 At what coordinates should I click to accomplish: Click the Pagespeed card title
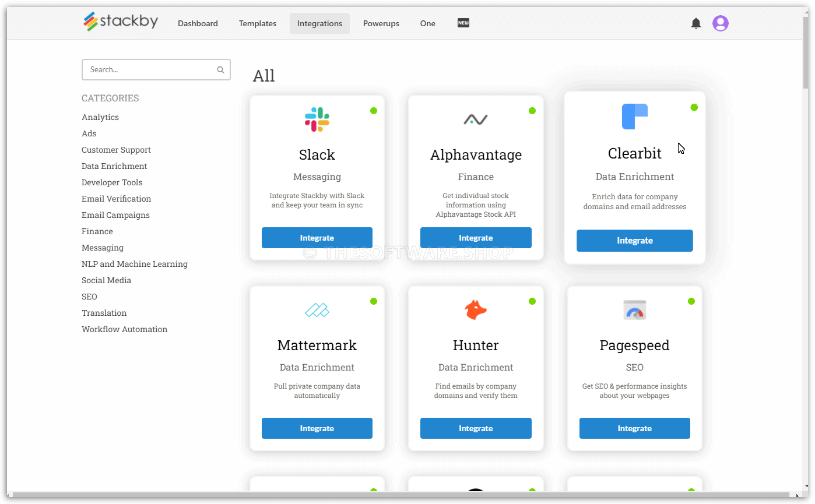[635, 346]
